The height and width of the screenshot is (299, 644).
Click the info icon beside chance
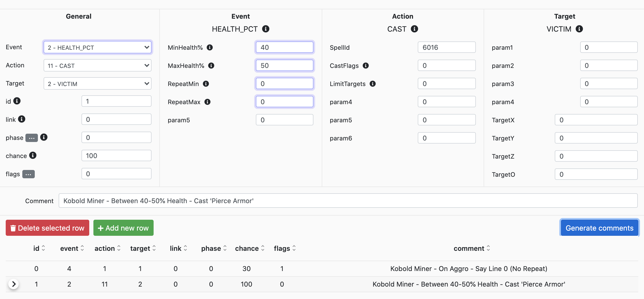pyautogui.click(x=33, y=155)
